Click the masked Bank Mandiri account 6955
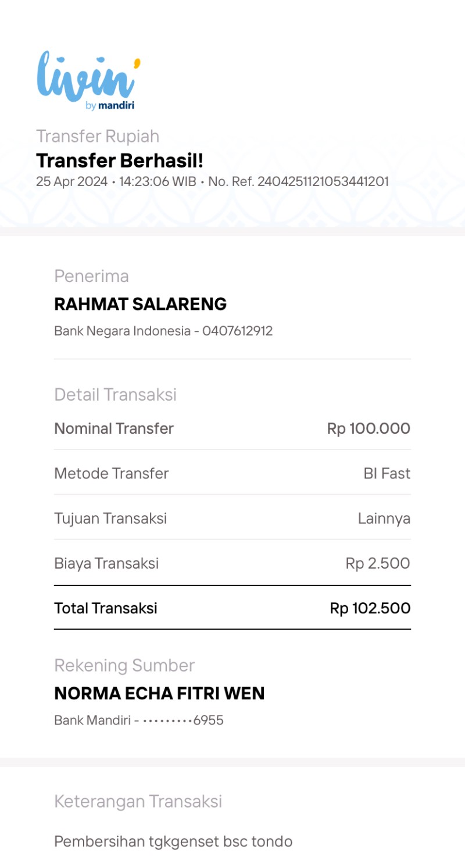465x868 pixels. click(x=139, y=720)
